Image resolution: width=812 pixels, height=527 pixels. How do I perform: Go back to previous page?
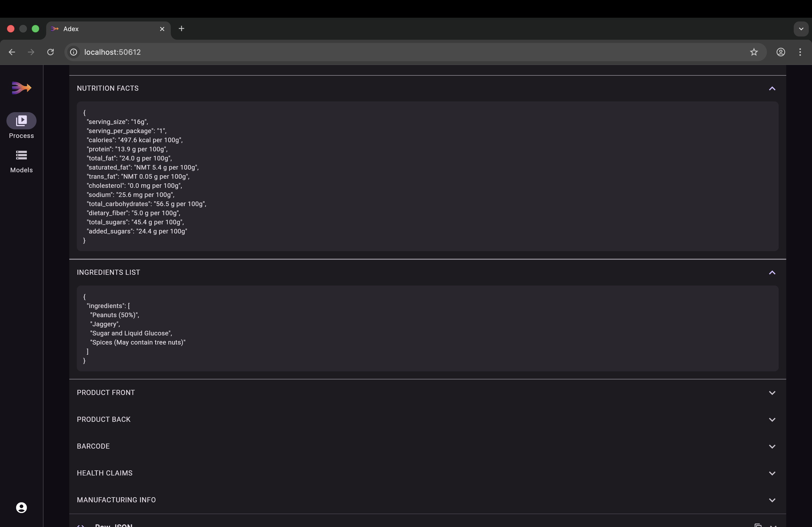(x=12, y=52)
